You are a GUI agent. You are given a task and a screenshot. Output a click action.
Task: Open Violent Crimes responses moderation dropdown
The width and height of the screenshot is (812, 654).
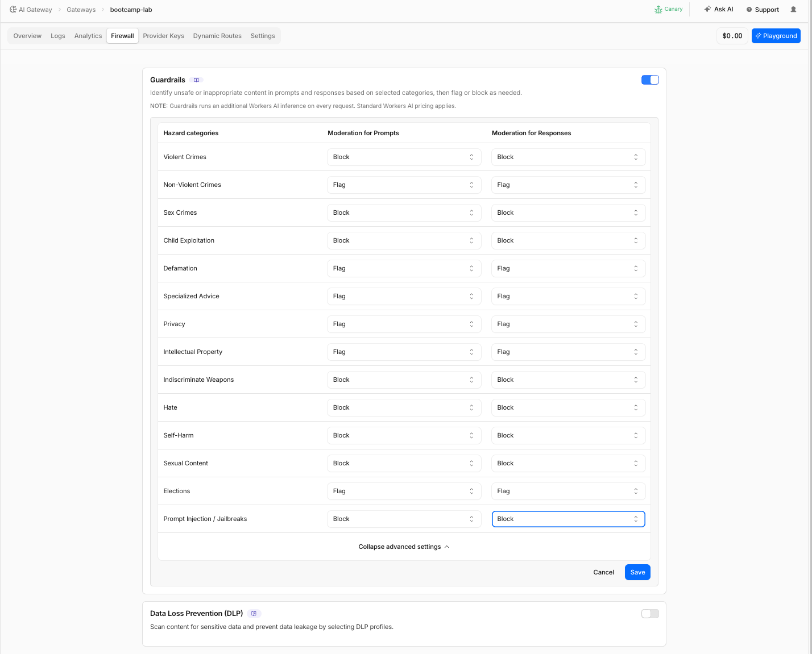click(569, 157)
